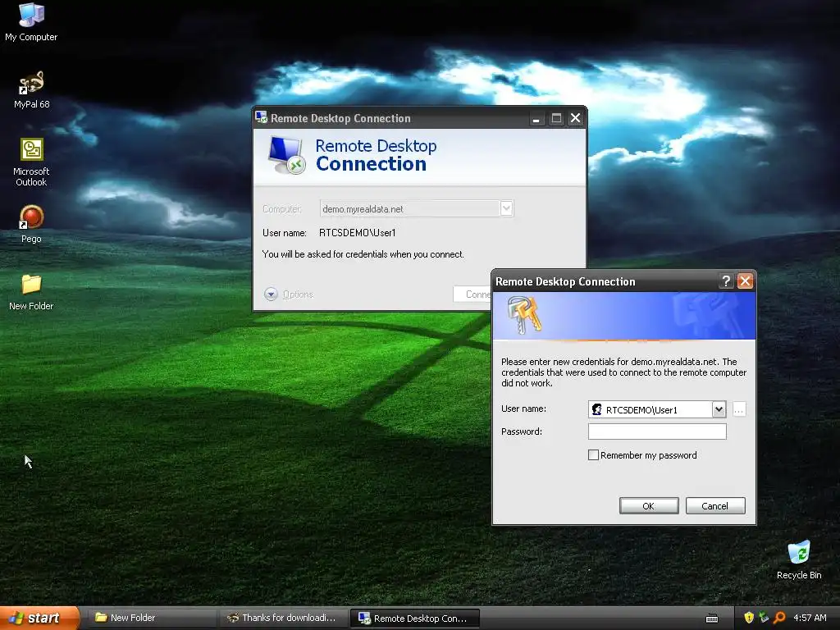Image resolution: width=840 pixels, height=630 pixels.
Task: Click the 4:57 AM clock
Action: [810, 618]
